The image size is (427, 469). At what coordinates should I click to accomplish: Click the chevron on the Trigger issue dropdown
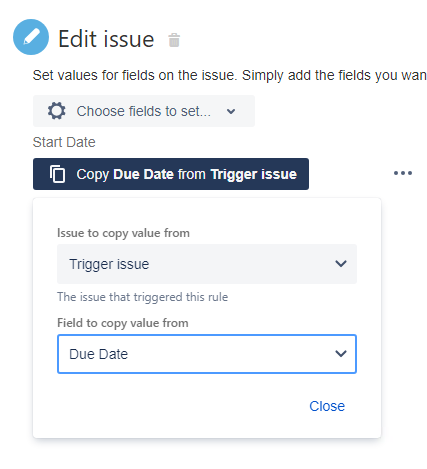coord(341,264)
